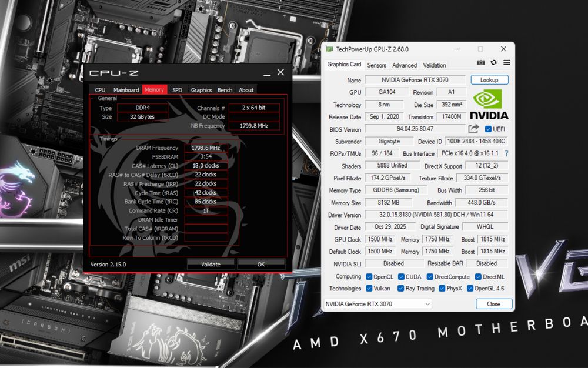Switch to CPU-Z Graphics tab

pos(201,90)
